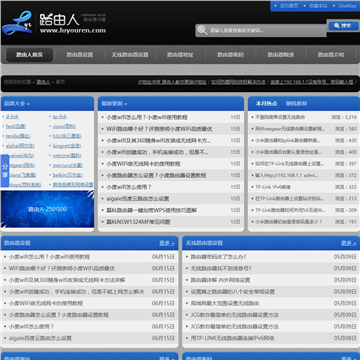Open 小度路由器怎么设置 article in 最新更新 list
Image resolution: width=360 pixels, height=360 pixels.
[156, 175]
